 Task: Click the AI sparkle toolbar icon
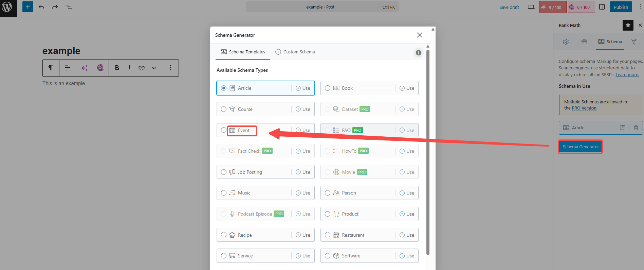84,68
